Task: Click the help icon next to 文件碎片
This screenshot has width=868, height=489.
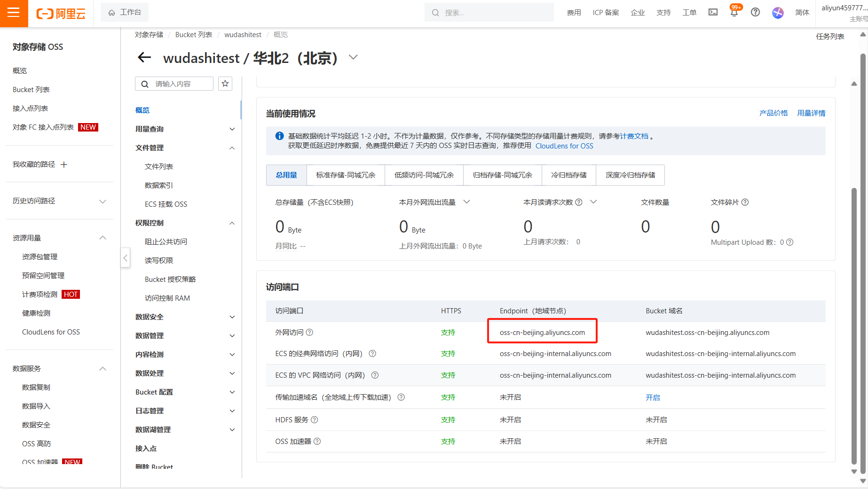Action: pos(745,202)
